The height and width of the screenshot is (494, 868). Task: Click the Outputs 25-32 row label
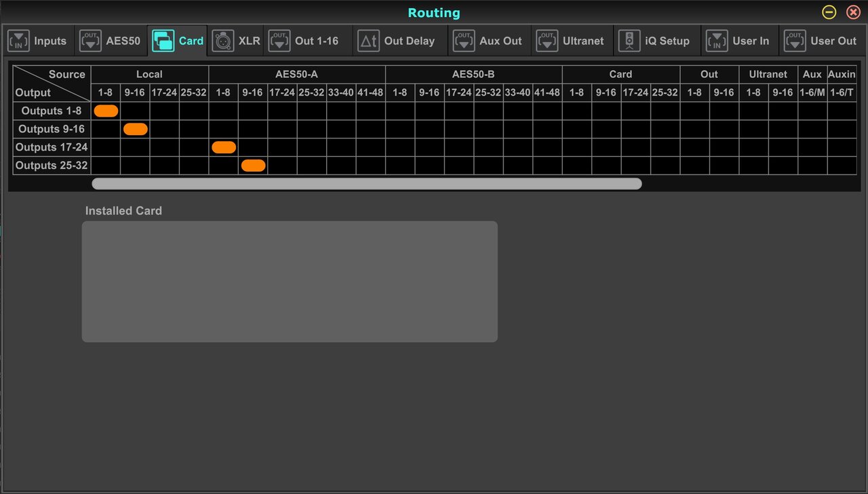click(52, 166)
